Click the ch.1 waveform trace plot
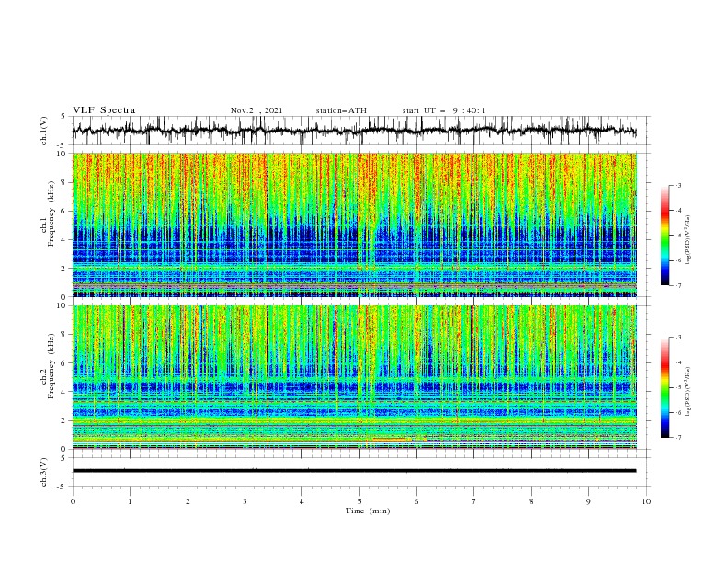 pos(361,131)
